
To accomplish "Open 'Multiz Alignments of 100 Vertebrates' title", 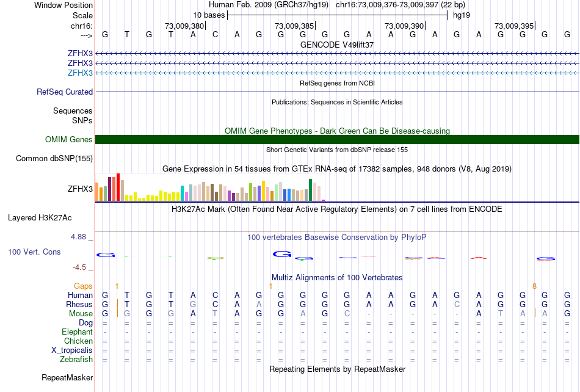I will [x=337, y=278].
